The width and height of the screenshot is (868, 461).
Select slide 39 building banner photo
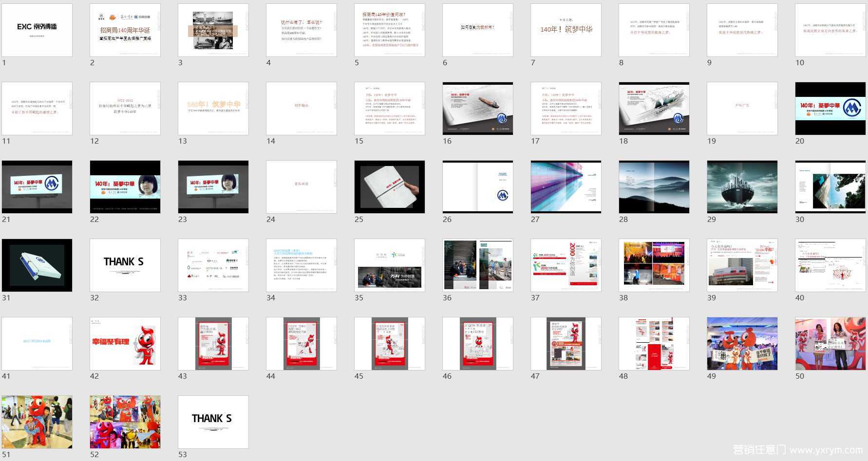pos(742,265)
